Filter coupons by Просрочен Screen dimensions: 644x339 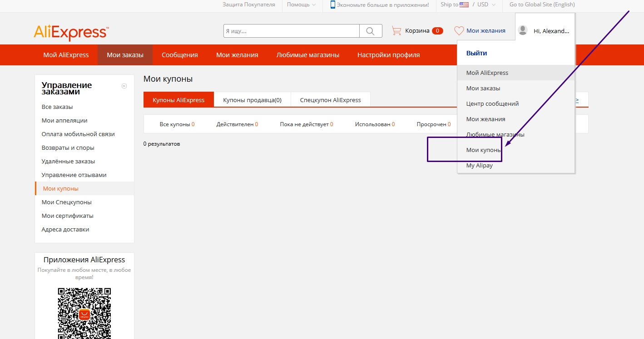[x=434, y=124]
